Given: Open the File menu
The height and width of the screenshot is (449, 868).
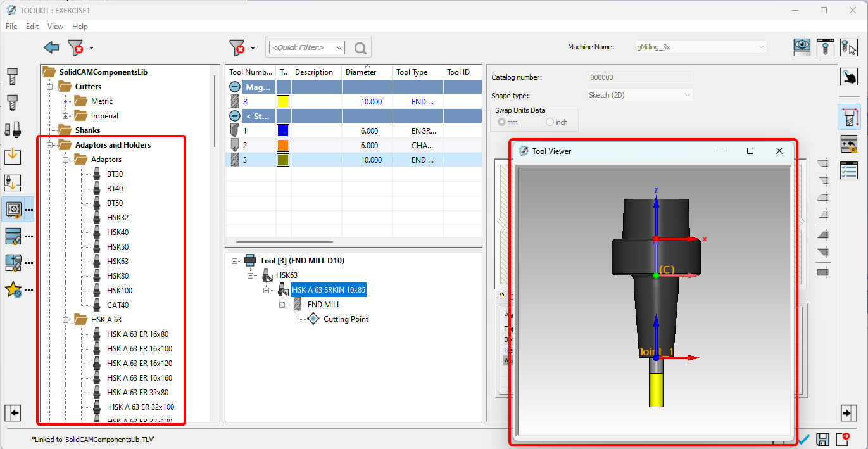Looking at the screenshot, I should click(x=11, y=27).
